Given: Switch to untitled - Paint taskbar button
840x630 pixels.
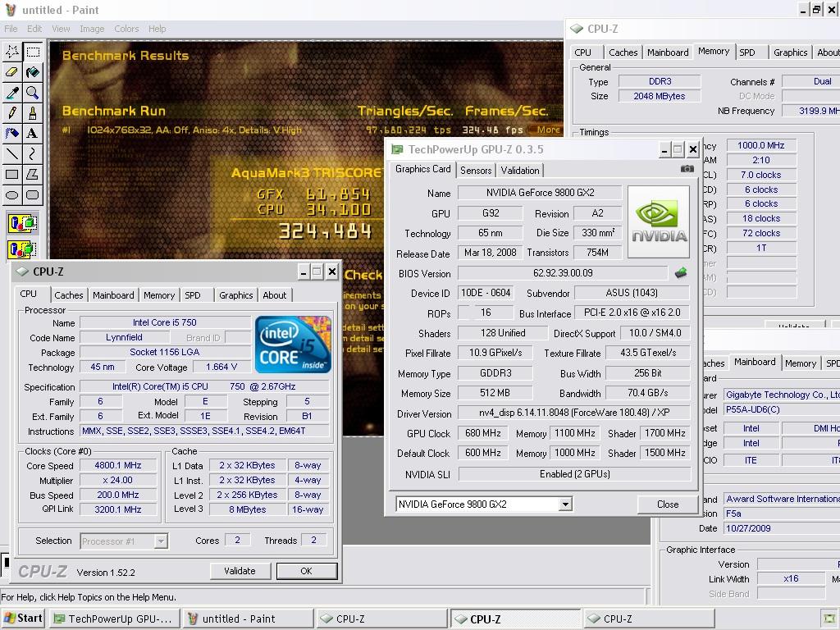Looking at the screenshot, I should tap(247, 619).
